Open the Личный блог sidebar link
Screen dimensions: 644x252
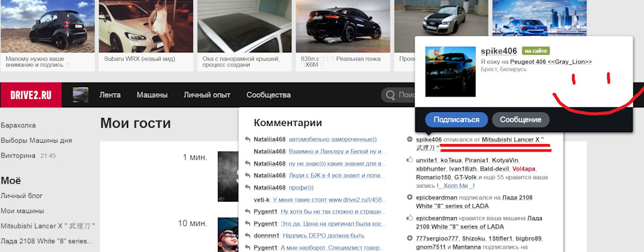[21, 196]
